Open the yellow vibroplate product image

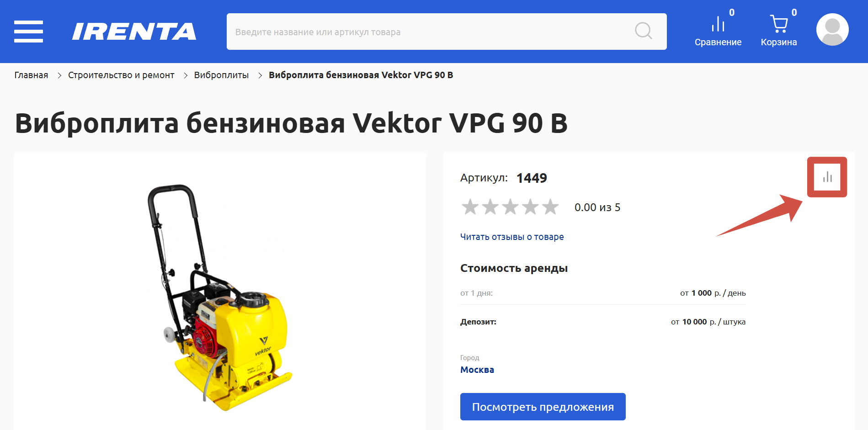(x=220, y=297)
